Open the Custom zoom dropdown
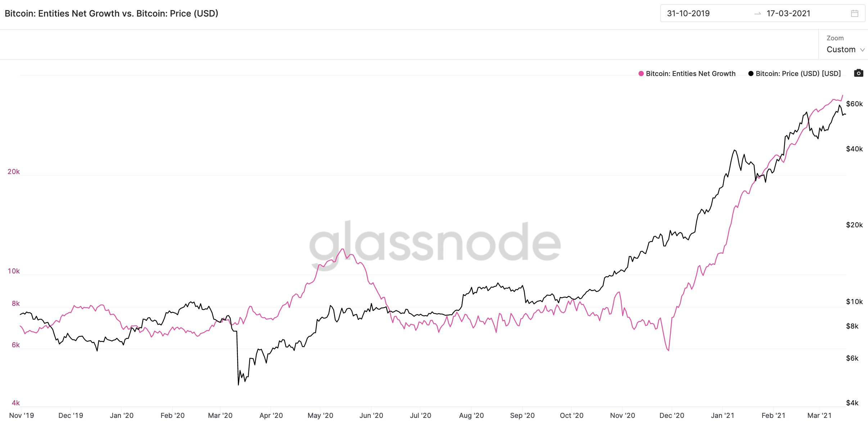The height and width of the screenshot is (428, 868). pos(842,49)
